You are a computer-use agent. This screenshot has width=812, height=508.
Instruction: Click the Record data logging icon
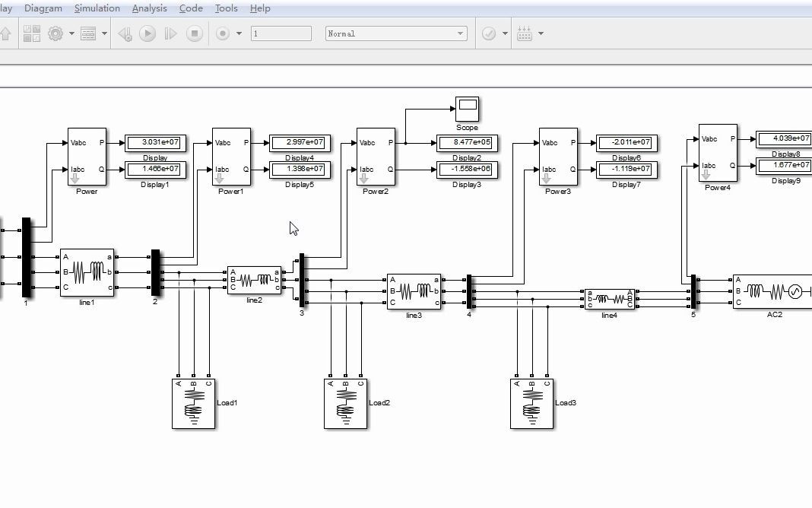click(x=223, y=33)
